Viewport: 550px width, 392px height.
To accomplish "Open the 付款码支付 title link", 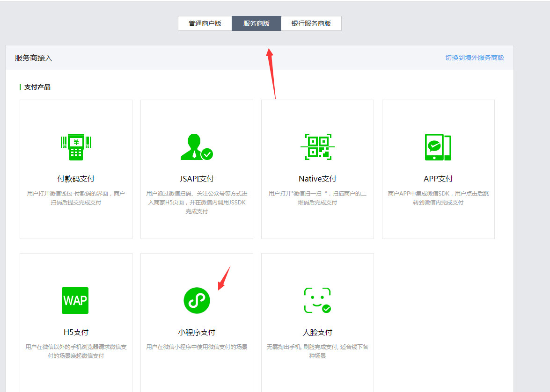I will [76, 179].
